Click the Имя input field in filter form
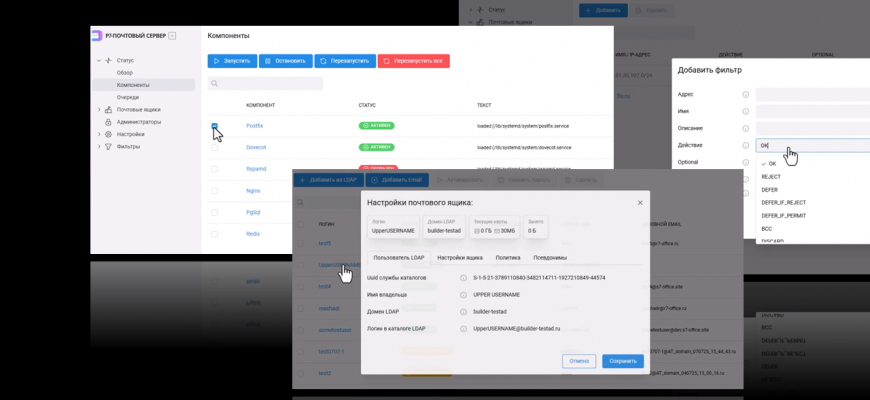 (x=812, y=111)
